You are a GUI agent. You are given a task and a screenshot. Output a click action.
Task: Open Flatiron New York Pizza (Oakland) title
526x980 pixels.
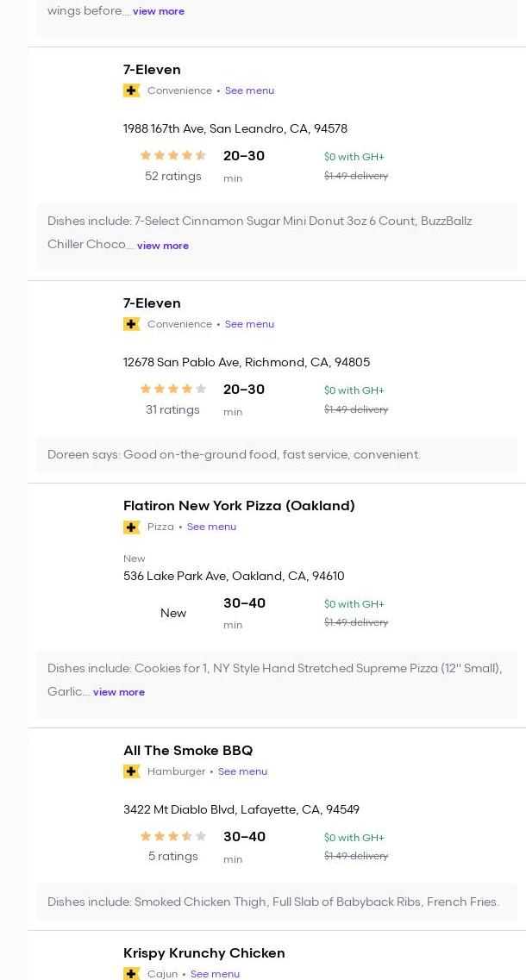coord(239,506)
